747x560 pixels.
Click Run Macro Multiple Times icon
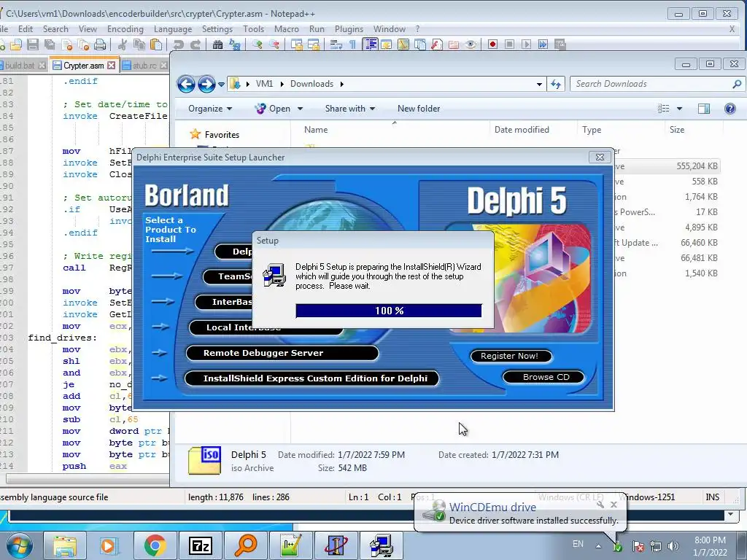tap(543, 44)
